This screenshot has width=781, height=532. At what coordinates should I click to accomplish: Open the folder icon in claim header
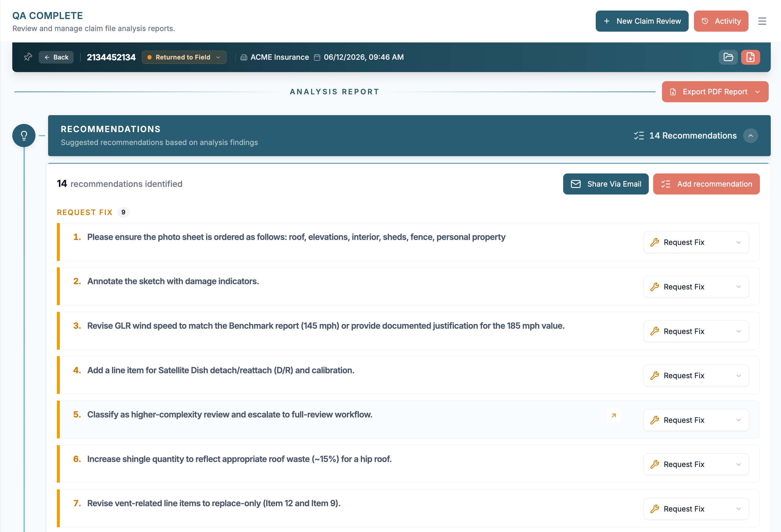point(728,57)
